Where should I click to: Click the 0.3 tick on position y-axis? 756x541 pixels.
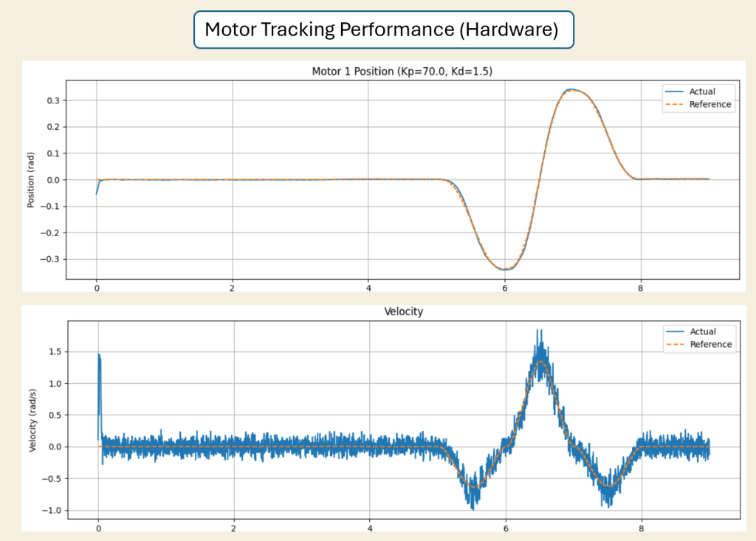53,100
